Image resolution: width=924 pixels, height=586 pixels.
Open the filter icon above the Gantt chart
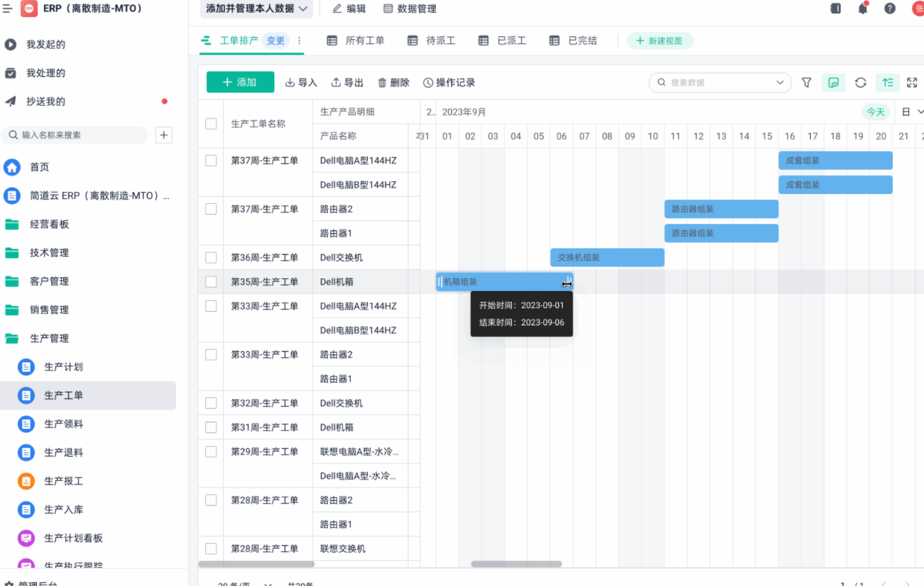pyautogui.click(x=806, y=82)
